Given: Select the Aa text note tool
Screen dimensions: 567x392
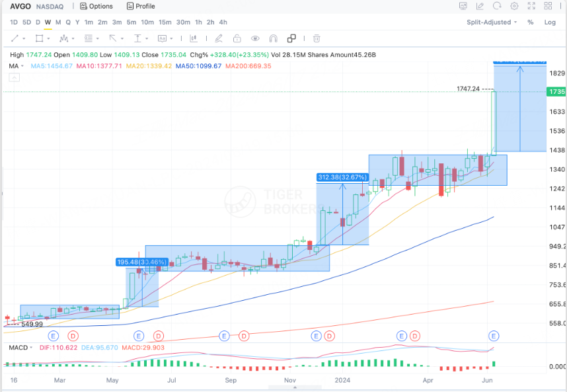Looking at the screenshot, I should [x=162, y=38].
